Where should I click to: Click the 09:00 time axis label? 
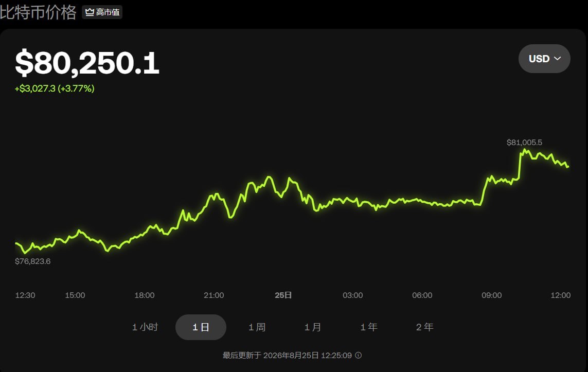coord(492,295)
